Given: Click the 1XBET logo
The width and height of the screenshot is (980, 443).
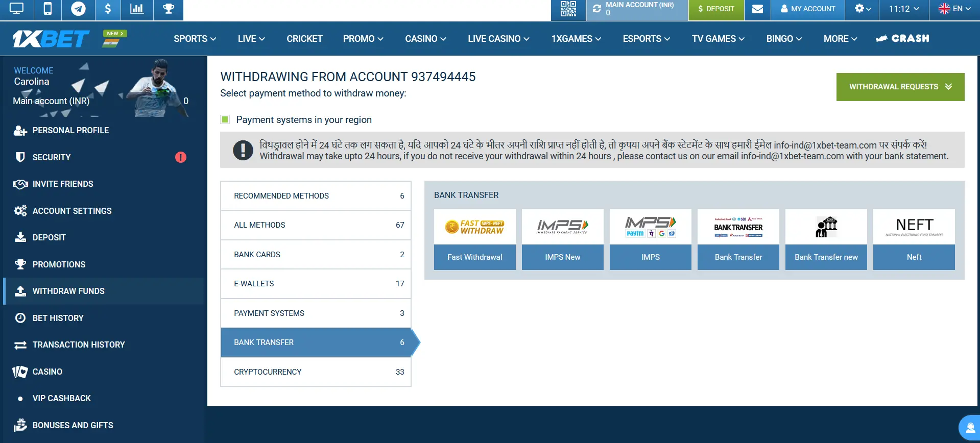Looking at the screenshot, I should (51, 39).
